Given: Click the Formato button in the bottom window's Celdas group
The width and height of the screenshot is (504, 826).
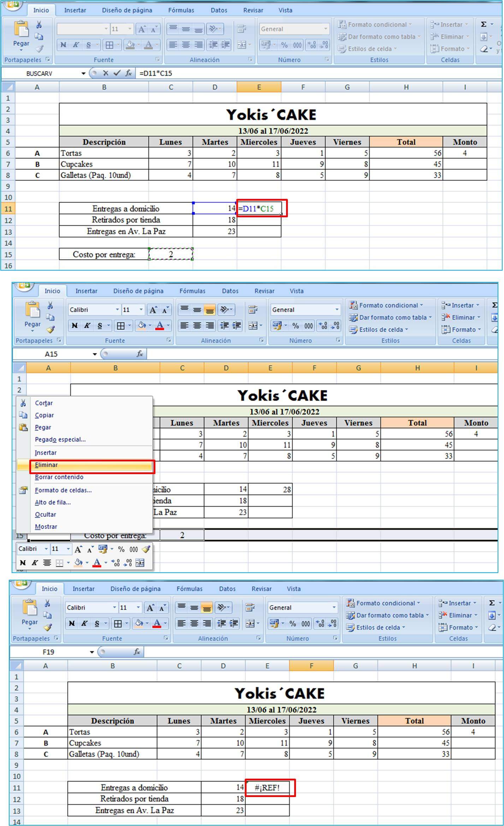Looking at the screenshot, I should (x=458, y=627).
